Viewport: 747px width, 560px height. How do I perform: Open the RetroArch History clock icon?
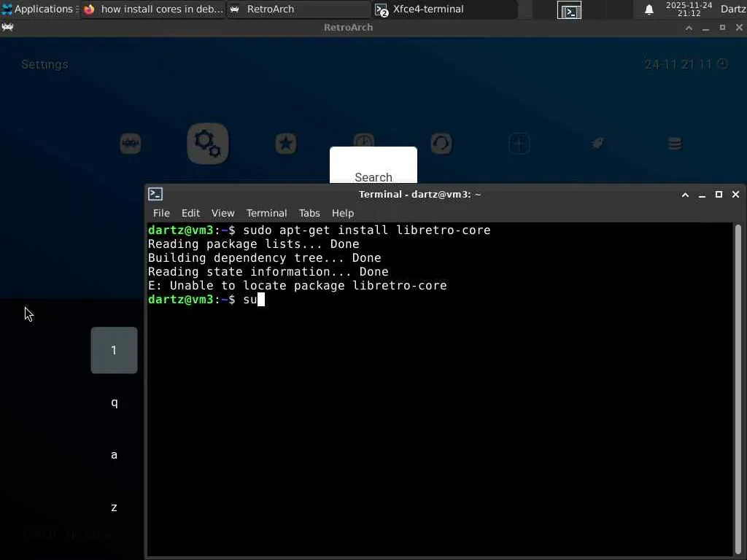[364, 140]
